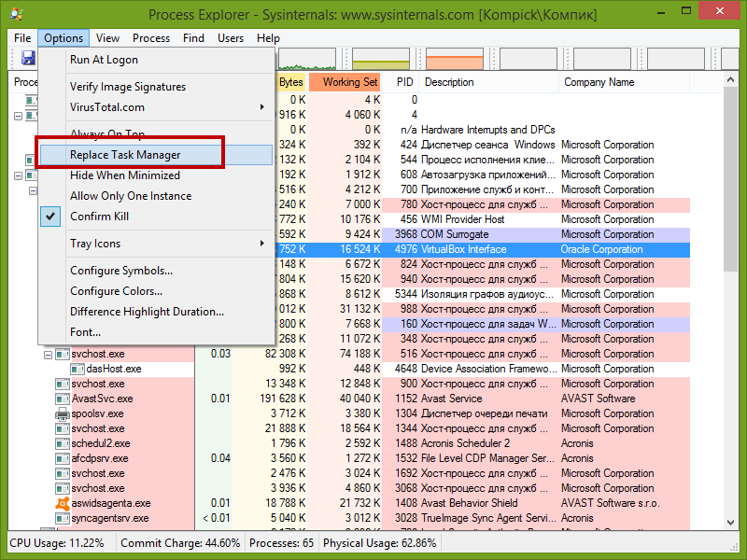
Task: Click the printer icon beside spoolsv.exe
Action: click(x=63, y=413)
